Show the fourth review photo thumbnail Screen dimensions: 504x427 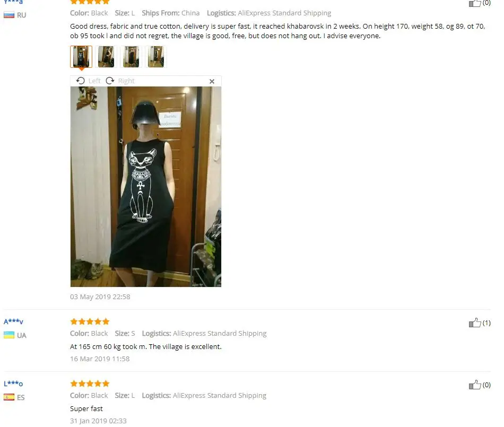pos(156,57)
